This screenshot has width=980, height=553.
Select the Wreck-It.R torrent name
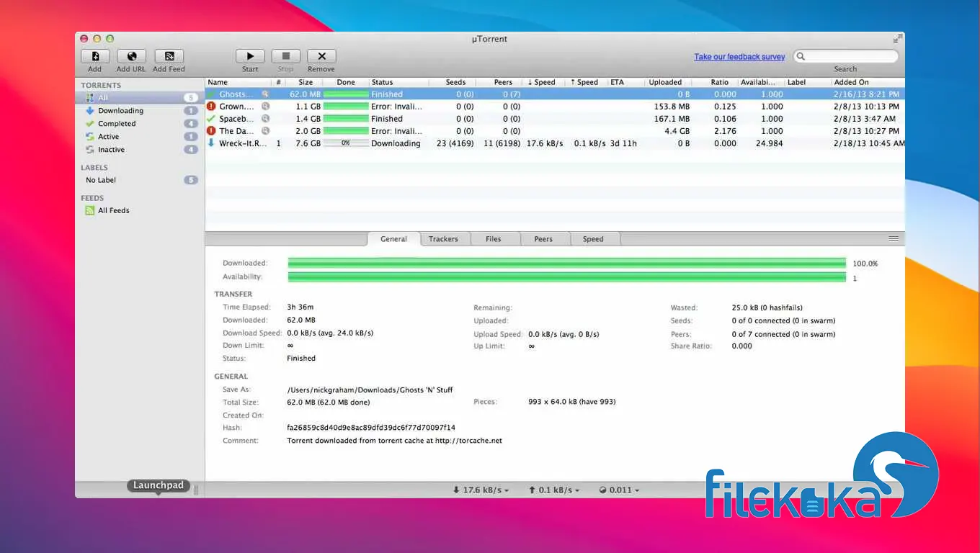[243, 143]
